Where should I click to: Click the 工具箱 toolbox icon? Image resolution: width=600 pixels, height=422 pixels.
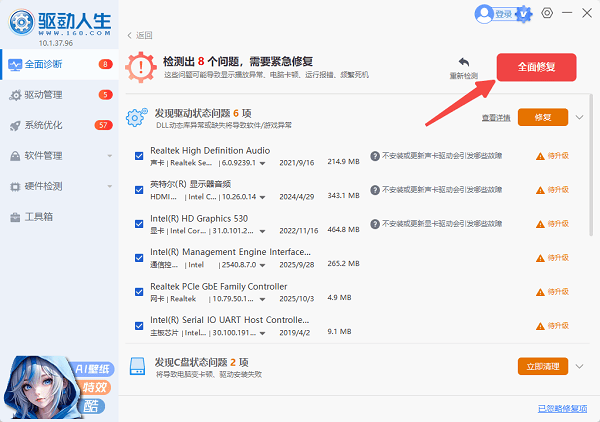coord(15,217)
